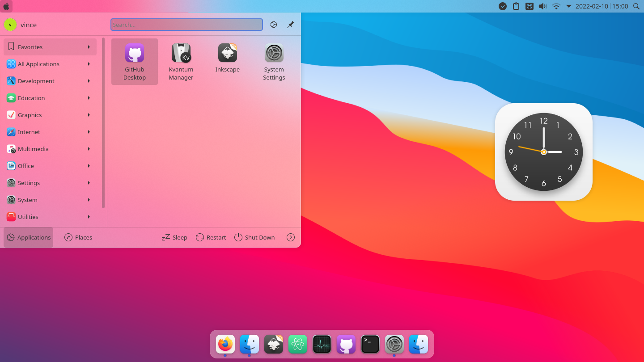Launch the terminal from the dock

370,344
